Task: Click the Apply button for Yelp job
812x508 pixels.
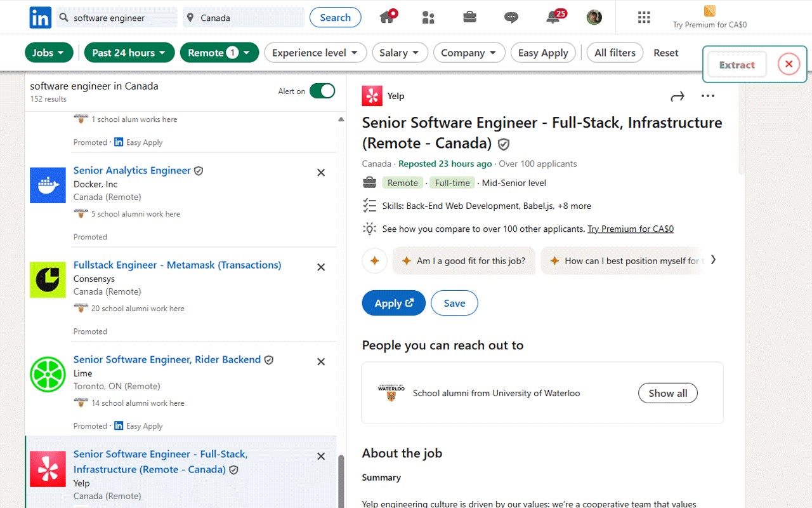Action: pos(393,304)
